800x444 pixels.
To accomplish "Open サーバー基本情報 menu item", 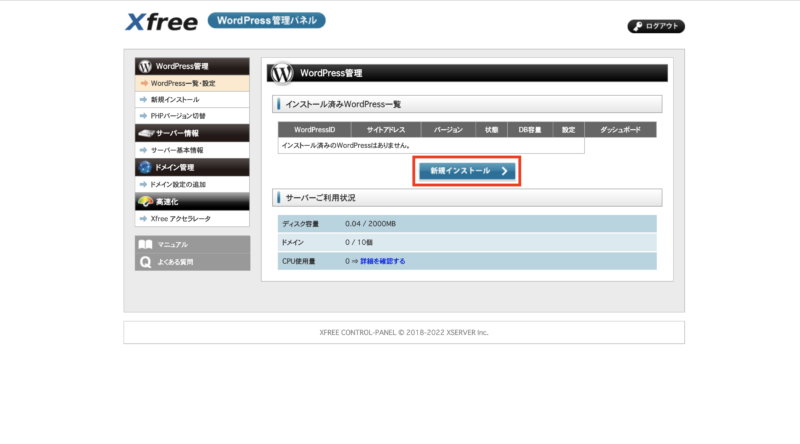I will 192,150.
